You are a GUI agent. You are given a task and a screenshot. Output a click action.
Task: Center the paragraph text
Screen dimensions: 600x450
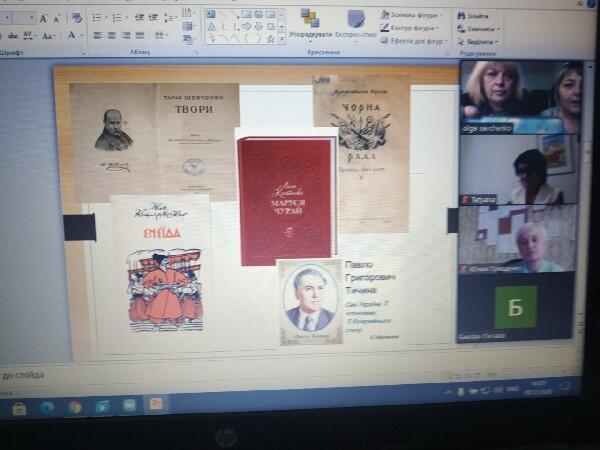click(x=112, y=36)
